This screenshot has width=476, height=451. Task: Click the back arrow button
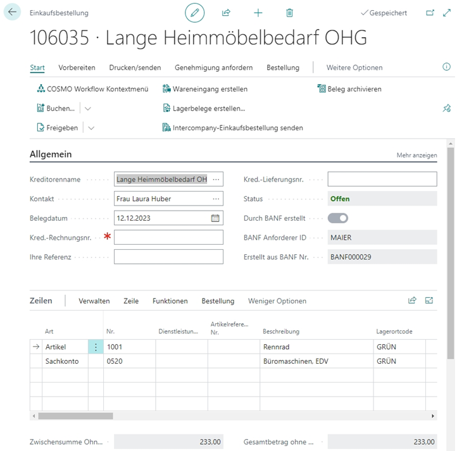click(x=13, y=13)
